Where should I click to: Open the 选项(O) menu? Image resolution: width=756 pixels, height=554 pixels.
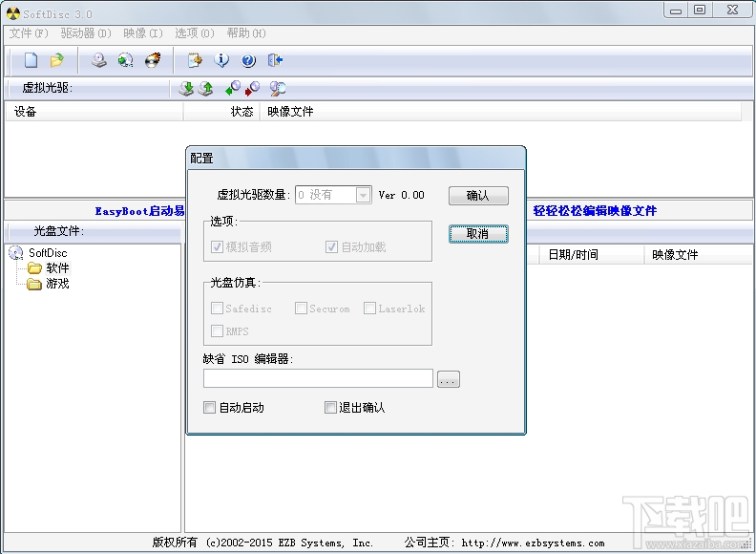tap(195, 33)
